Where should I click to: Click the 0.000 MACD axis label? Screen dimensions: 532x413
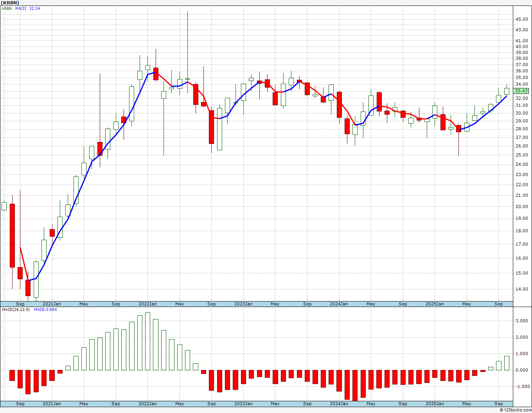522,370
